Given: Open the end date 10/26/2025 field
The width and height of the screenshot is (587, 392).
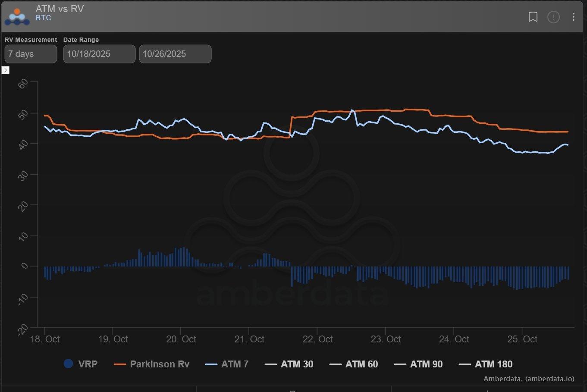Looking at the screenshot, I should (175, 54).
